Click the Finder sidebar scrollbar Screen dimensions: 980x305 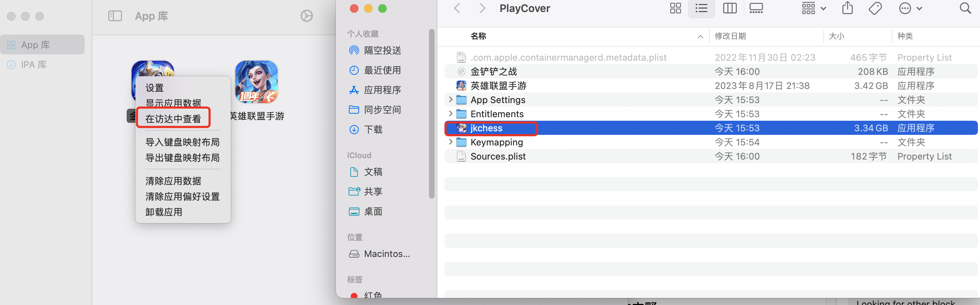(431, 114)
